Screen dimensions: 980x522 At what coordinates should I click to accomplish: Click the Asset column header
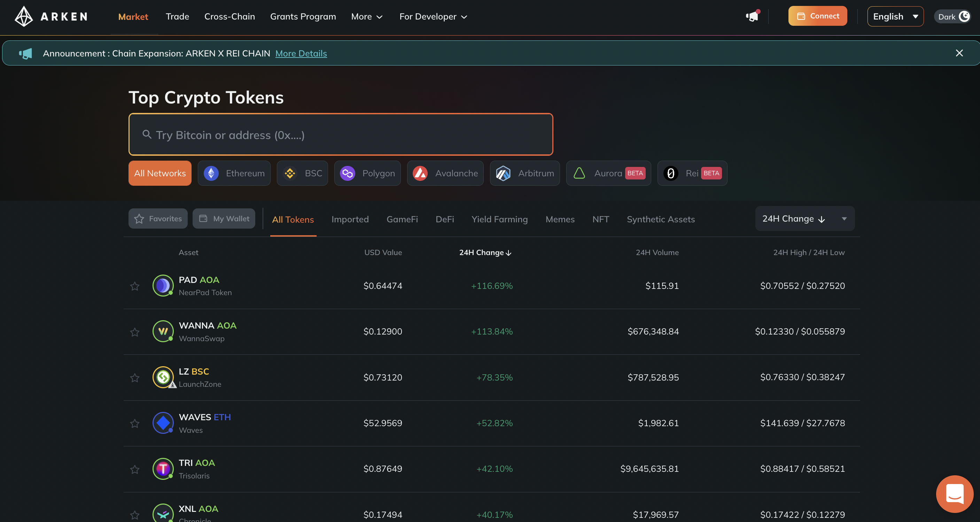pos(188,252)
